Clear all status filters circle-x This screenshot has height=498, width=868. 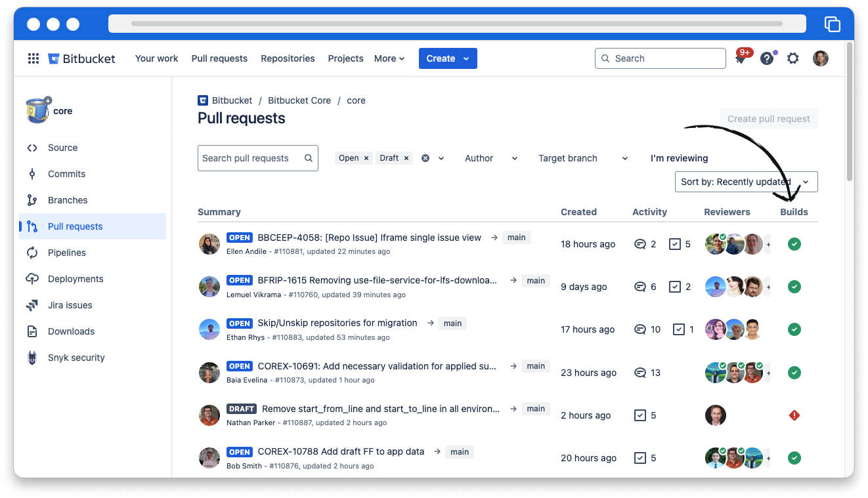425,158
